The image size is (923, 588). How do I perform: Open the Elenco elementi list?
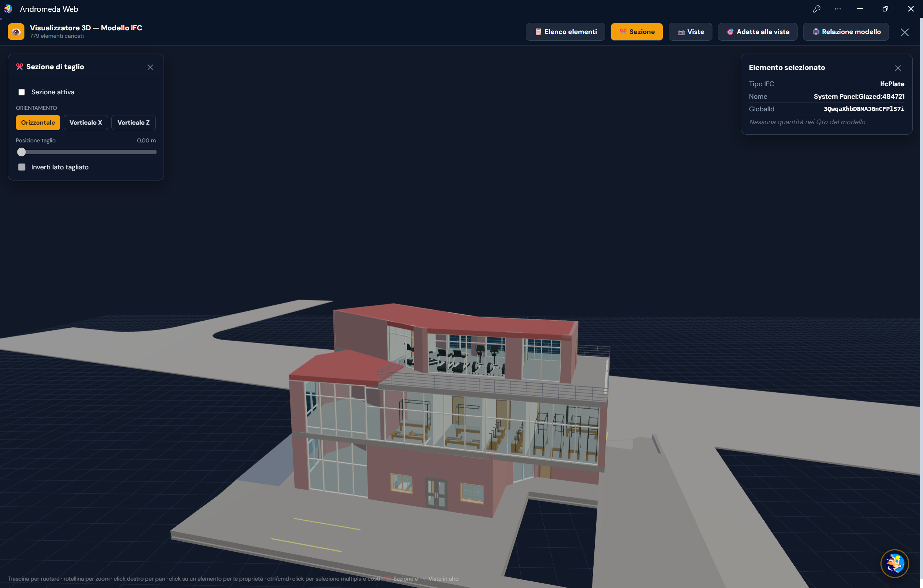click(x=565, y=32)
